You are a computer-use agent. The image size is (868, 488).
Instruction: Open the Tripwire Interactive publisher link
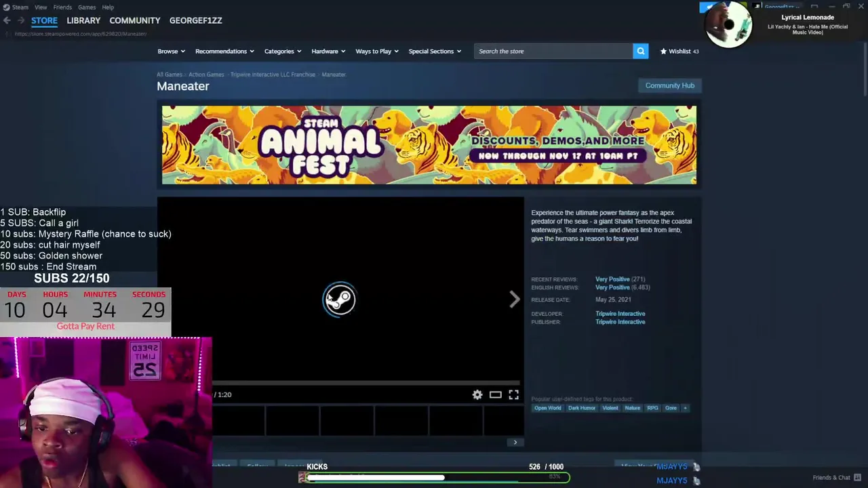620,322
